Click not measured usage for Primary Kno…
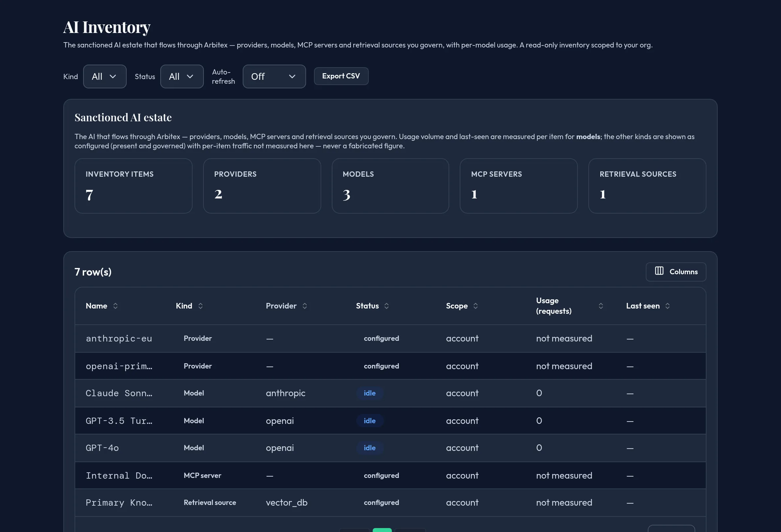This screenshot has width=781, height=532. tap(564, 503)
